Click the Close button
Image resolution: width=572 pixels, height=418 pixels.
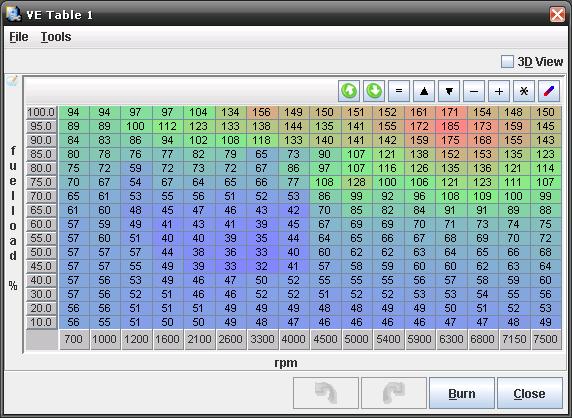click(x=530, y=393)
